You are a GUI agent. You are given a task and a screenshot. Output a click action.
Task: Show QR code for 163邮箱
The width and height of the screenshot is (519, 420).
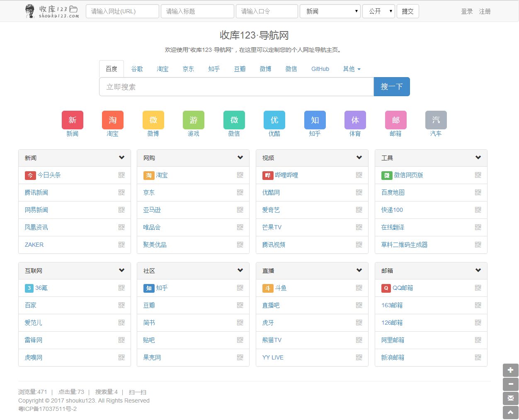[478, 305]
